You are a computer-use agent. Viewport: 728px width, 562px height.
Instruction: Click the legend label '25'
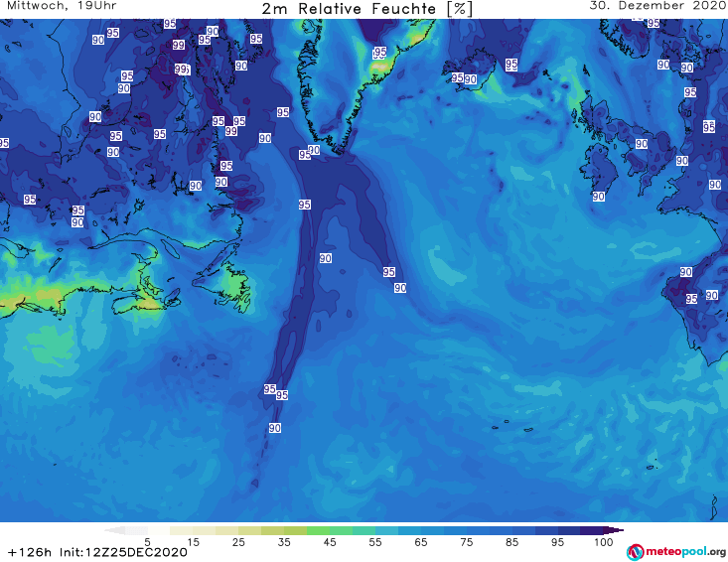[238, 542]
